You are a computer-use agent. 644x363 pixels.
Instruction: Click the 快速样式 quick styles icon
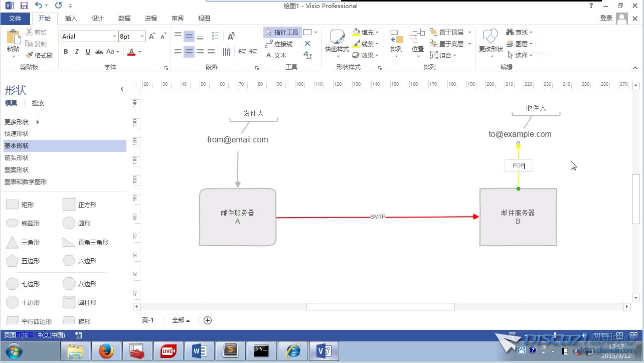point(337,37)
